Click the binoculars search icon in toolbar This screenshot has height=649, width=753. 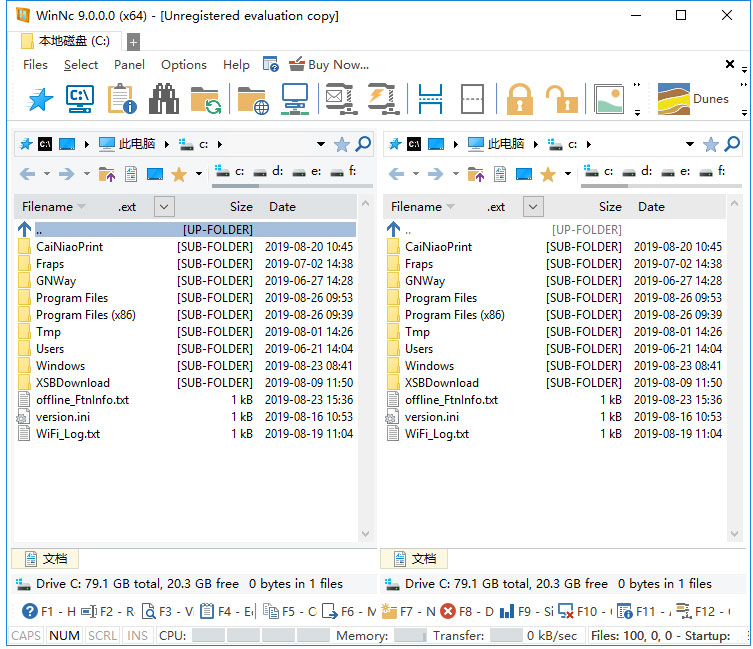[163, 99]
